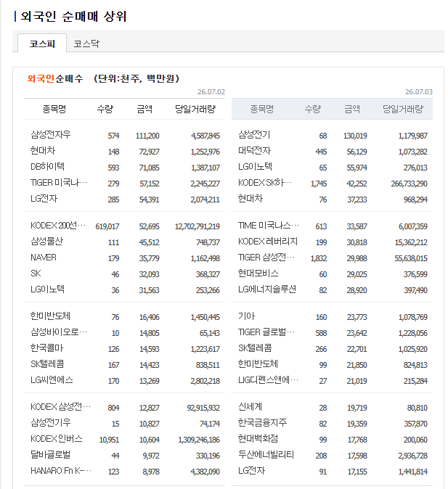The height and width of the screenshot is (489, 448).
Task: Open the 한국콜마 stock link
Action: 46,348
